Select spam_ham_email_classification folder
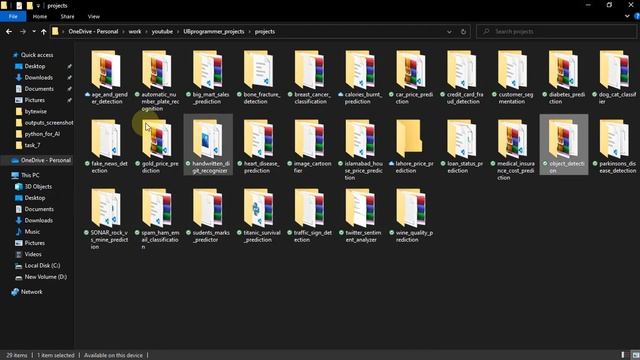This screenshot has width=640, height=360. click(157, 219)
